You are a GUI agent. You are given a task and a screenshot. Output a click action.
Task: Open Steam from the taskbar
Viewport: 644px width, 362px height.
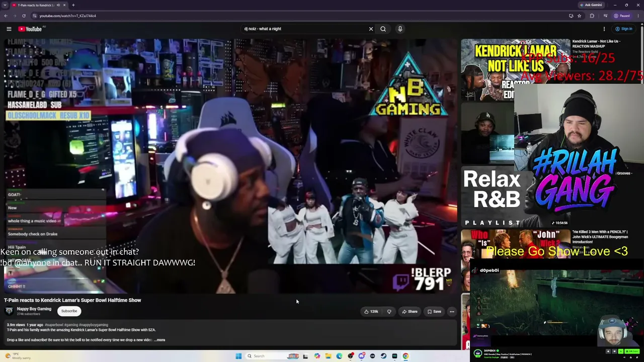(383, 356)
